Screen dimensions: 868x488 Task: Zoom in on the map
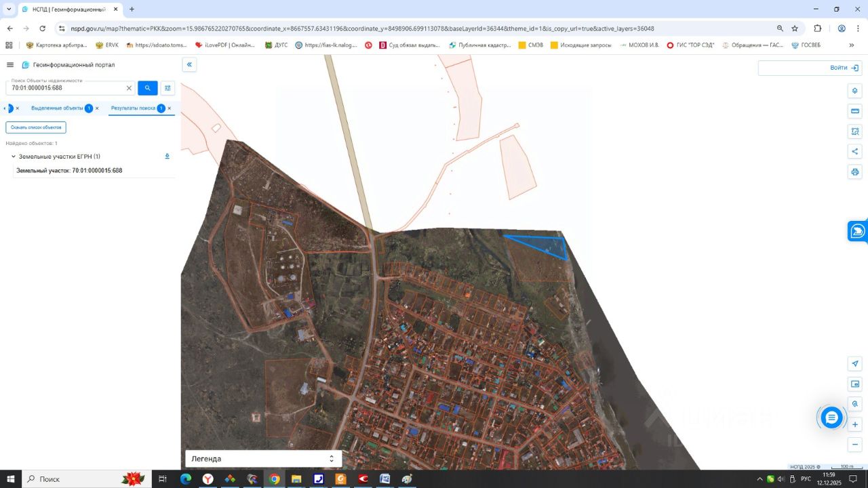pyautogui.click(x=855, y=425)
